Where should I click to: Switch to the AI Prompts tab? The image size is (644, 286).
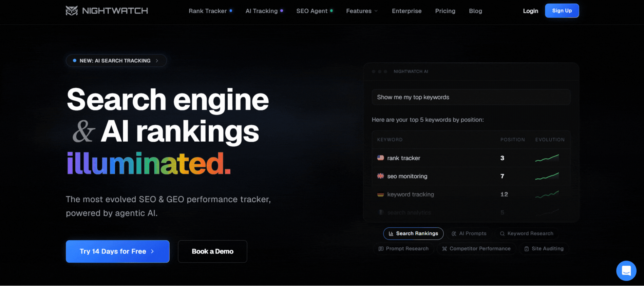(x=469, y=233)
